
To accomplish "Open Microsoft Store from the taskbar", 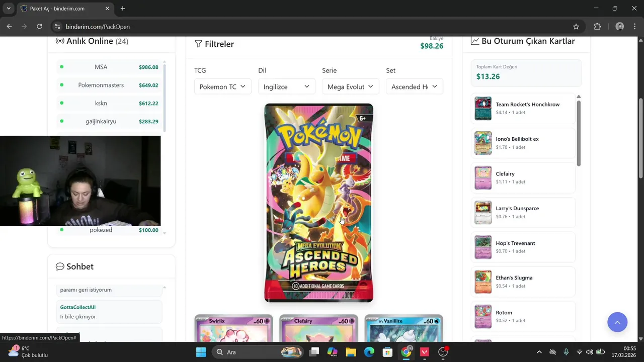I will (387, 352).
